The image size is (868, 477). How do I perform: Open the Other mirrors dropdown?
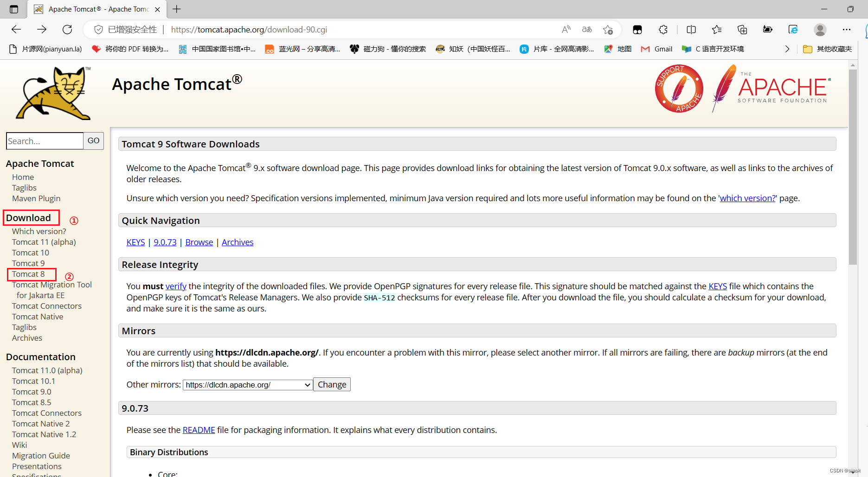point(248,385)
